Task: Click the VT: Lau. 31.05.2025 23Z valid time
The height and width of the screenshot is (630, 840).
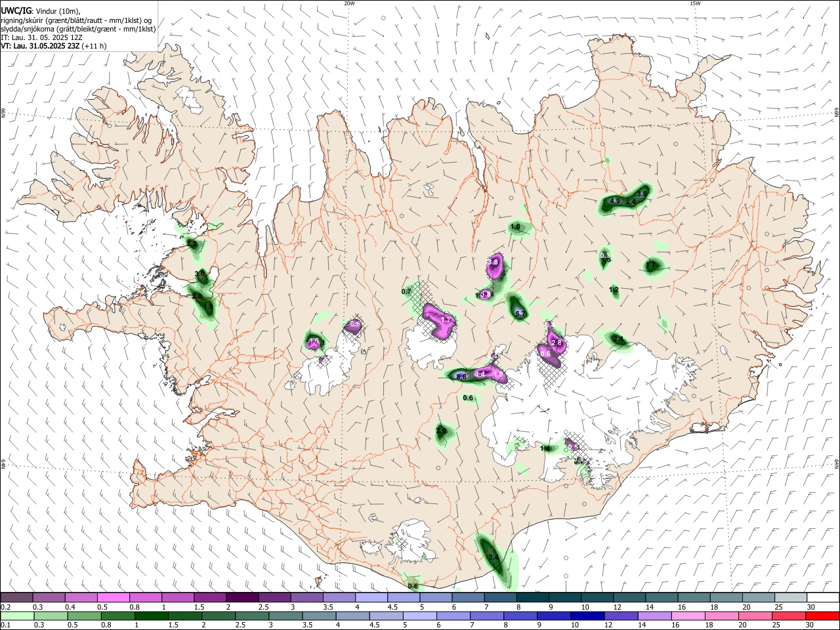Action: pos(52,47)
